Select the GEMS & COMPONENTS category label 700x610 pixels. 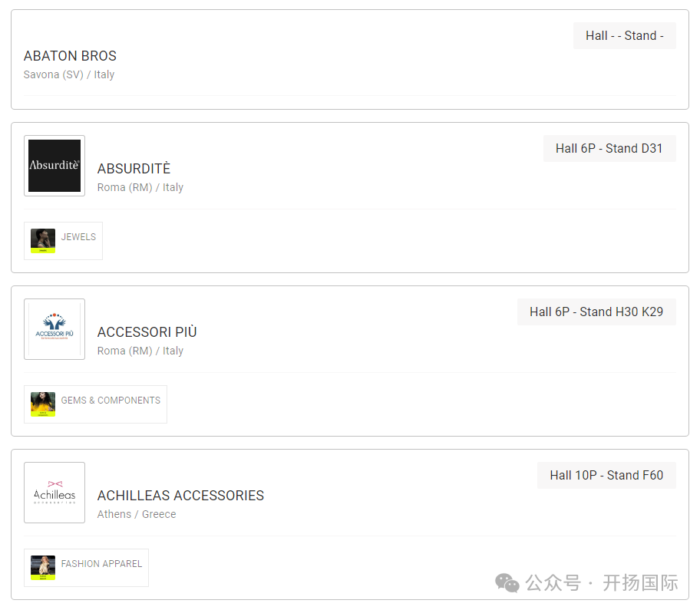click(x=111, y=401)
